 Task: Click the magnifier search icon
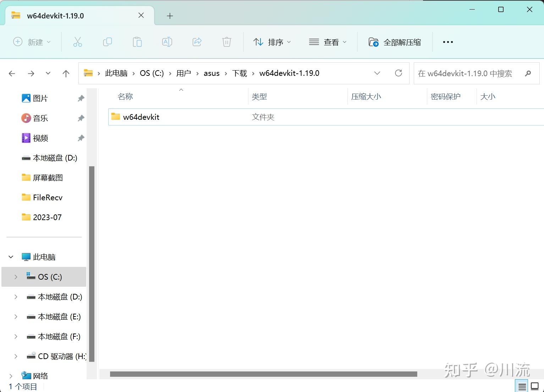coord(528,73)
